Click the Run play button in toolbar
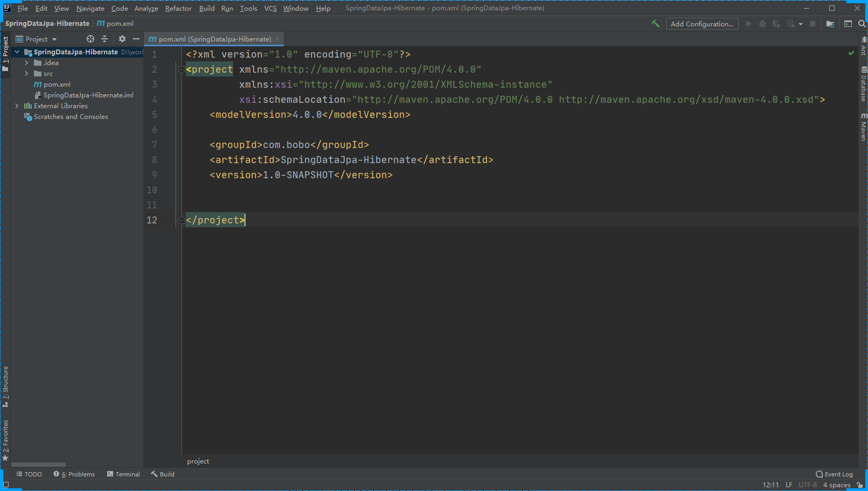 coord(748,24)
